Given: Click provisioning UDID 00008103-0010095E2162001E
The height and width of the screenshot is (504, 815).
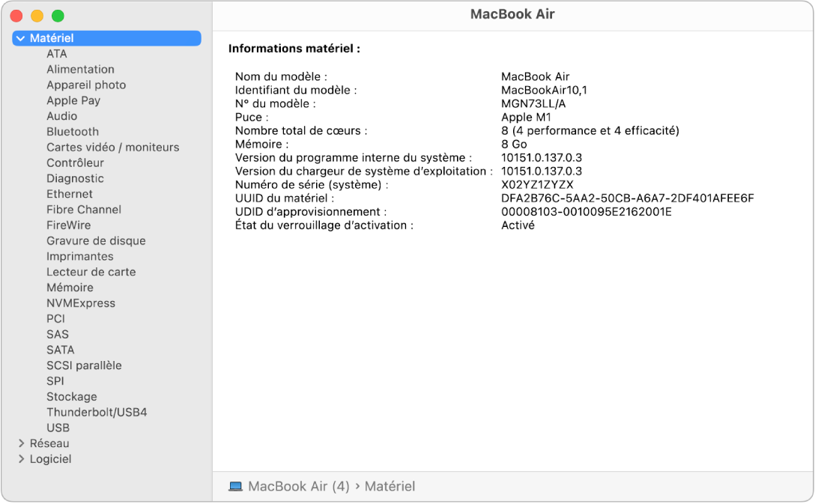Looking at the screenshot, I should 587,212.
